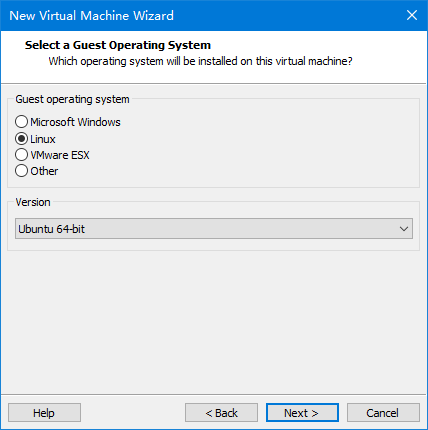Open Help for this wizard

[x=44, y=413]
